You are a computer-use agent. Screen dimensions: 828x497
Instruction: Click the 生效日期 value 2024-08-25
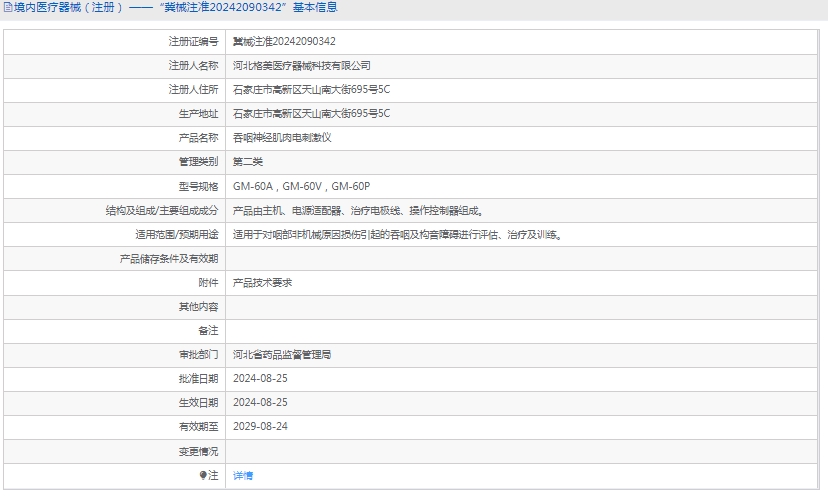point(260,402)
